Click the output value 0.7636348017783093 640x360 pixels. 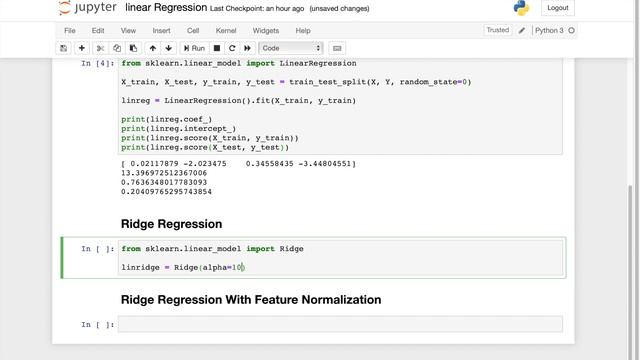164,182
